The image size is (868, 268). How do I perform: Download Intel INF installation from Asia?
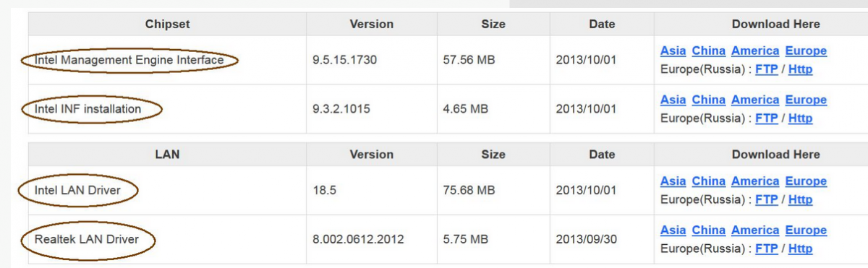(x=673, y=100)
